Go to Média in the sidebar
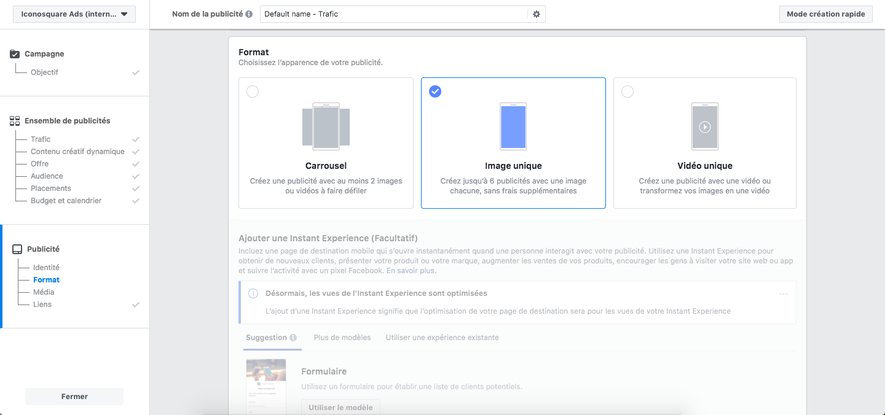The image size is (885, 415). tap(44, 292)
